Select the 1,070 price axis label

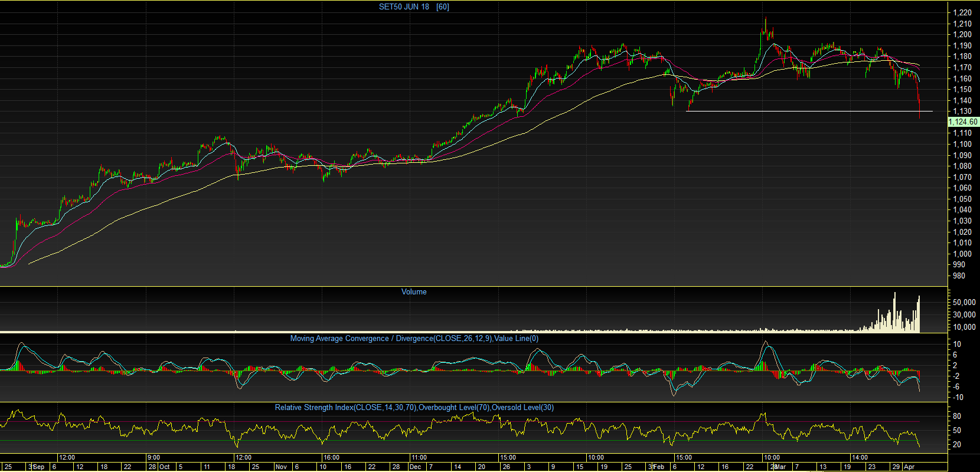(x=962, y=177)
